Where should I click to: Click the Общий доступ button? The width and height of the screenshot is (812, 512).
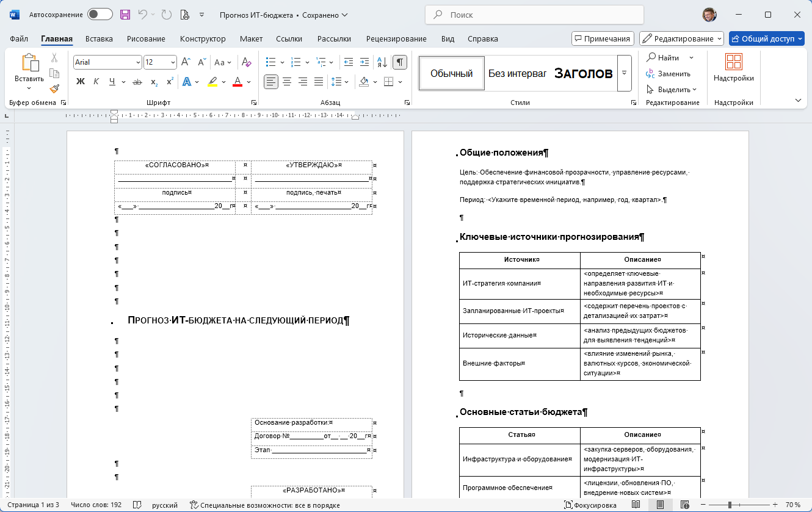(x=768, y=38)
